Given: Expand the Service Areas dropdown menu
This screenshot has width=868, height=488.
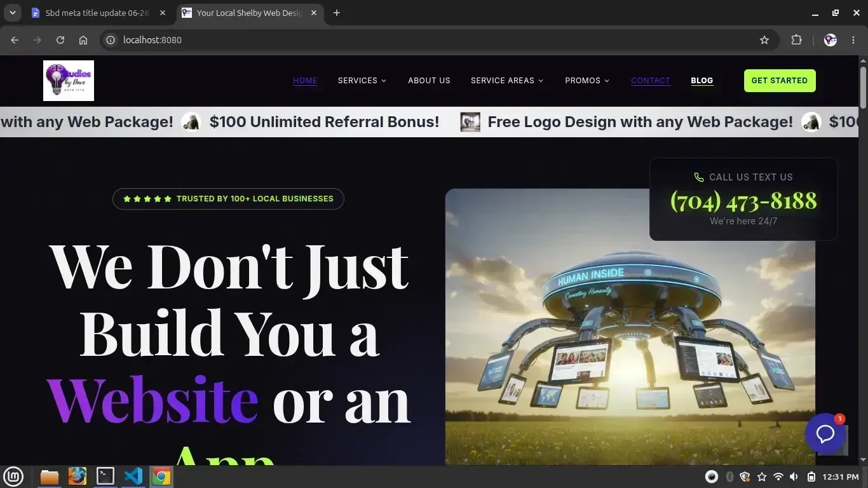Looking at the screenshot, I should [x=507, y=81].
